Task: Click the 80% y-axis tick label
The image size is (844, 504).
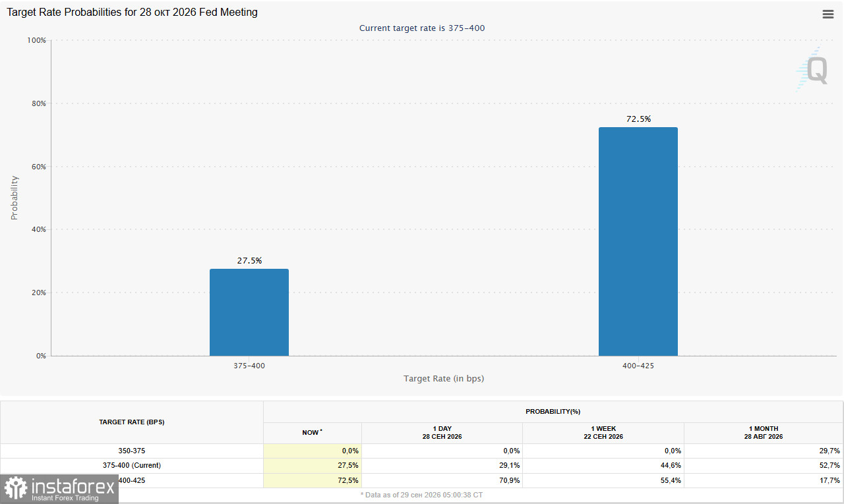Action: [38, 103]
